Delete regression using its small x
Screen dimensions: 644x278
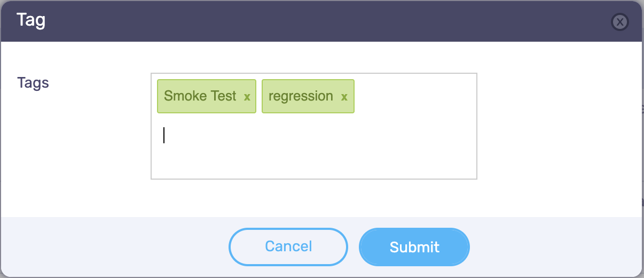click(344, 97)
